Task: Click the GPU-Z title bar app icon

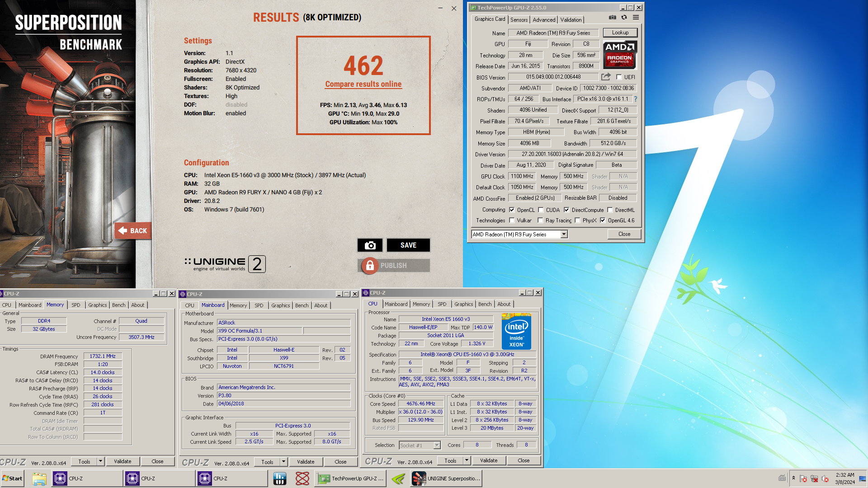Action: pyautogui.click(x=473, y=8)
